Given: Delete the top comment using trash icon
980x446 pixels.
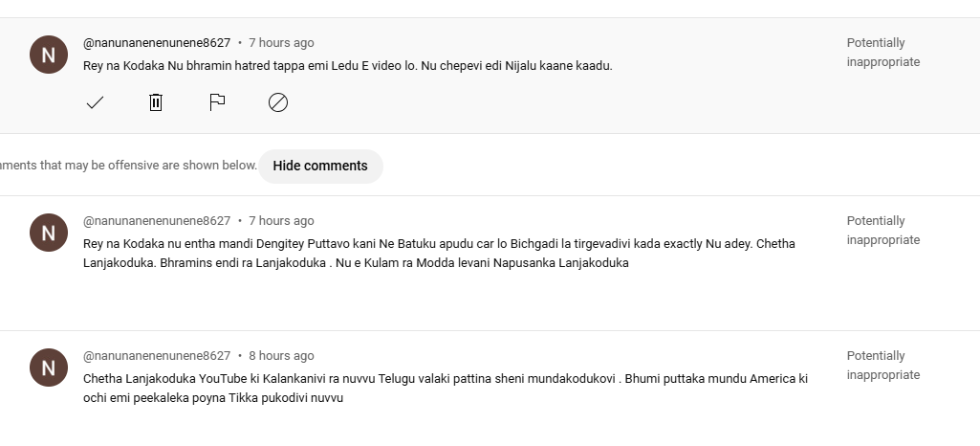Looking at the screenshot, I should [x=156, y=102].
